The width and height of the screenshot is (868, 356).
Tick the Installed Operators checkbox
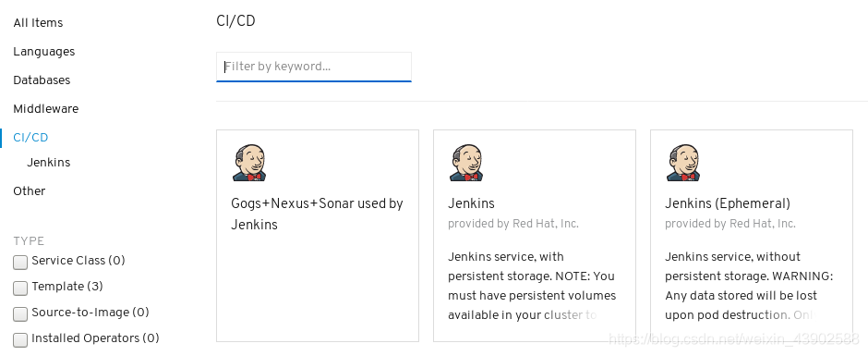click(x=20, y=339)
